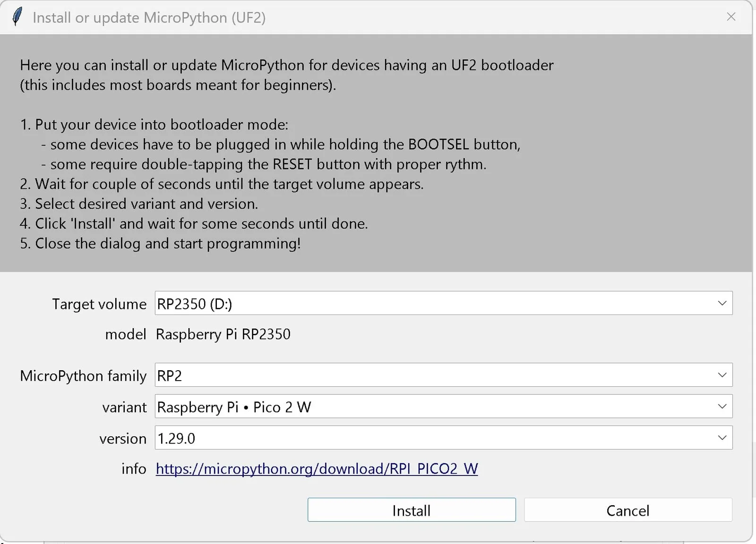
Task: Expand the version dropdown arrow
Action: point(722,438)
